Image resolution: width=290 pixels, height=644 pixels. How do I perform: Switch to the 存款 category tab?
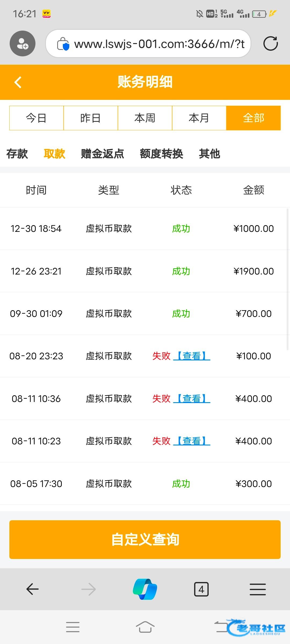pyautogui.click(x=17, y=154)
